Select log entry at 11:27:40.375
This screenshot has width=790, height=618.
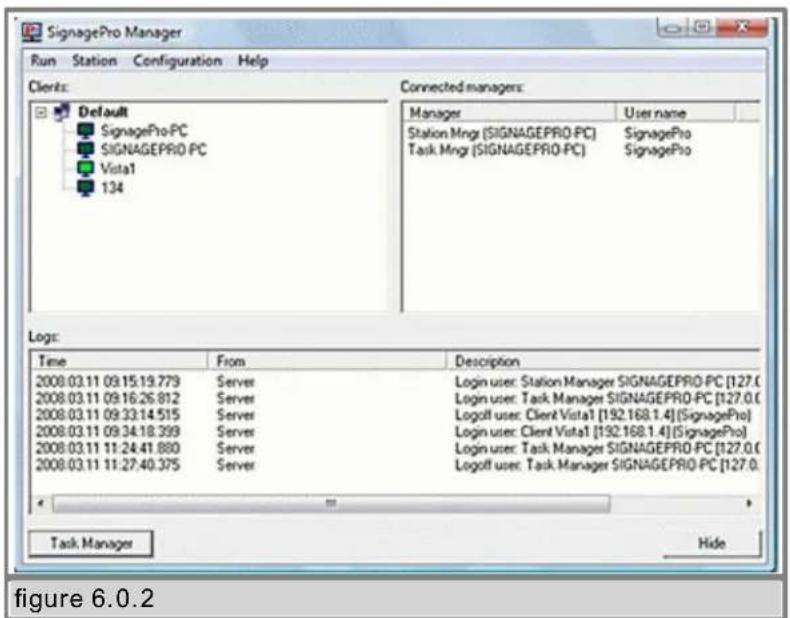click(x=397, y=464)
